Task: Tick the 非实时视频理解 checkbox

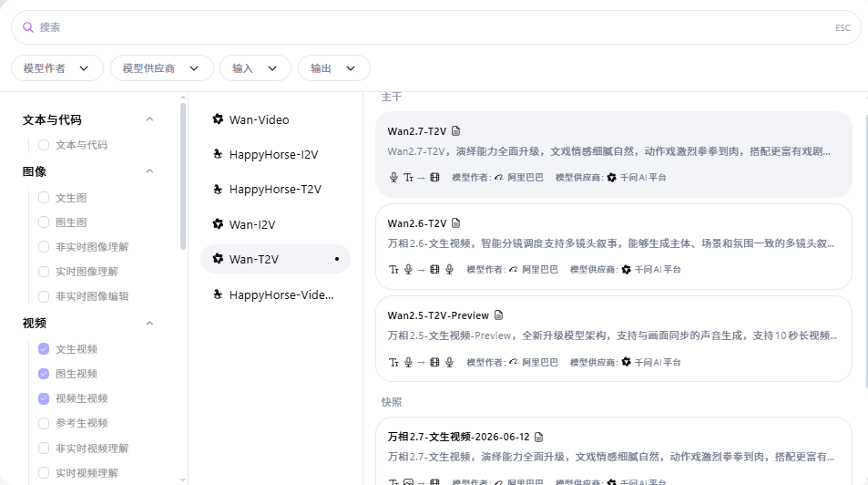Action: click(x=44, y=448)
